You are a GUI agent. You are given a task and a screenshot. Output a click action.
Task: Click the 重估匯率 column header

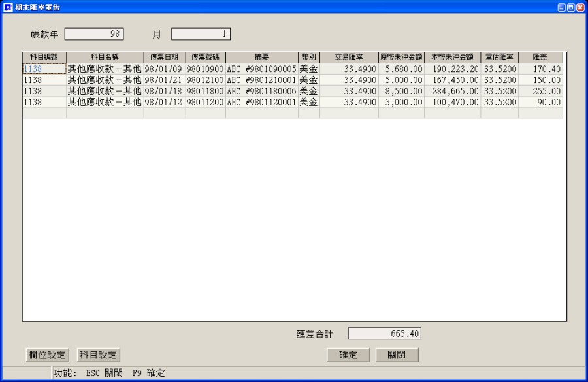pyautogui.click(x=500, y=57)
